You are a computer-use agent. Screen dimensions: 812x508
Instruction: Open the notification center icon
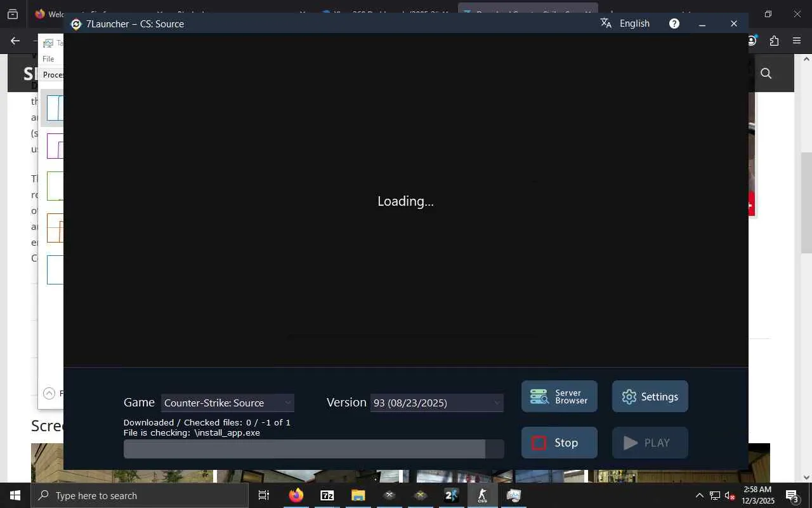792,495
